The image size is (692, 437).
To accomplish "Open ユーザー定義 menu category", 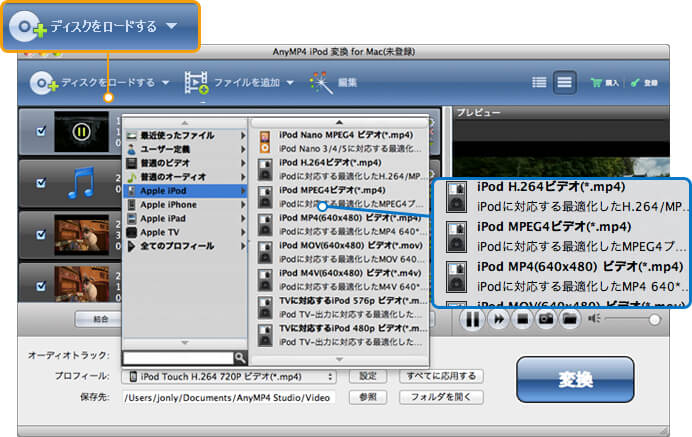I will tap(185, 149).
